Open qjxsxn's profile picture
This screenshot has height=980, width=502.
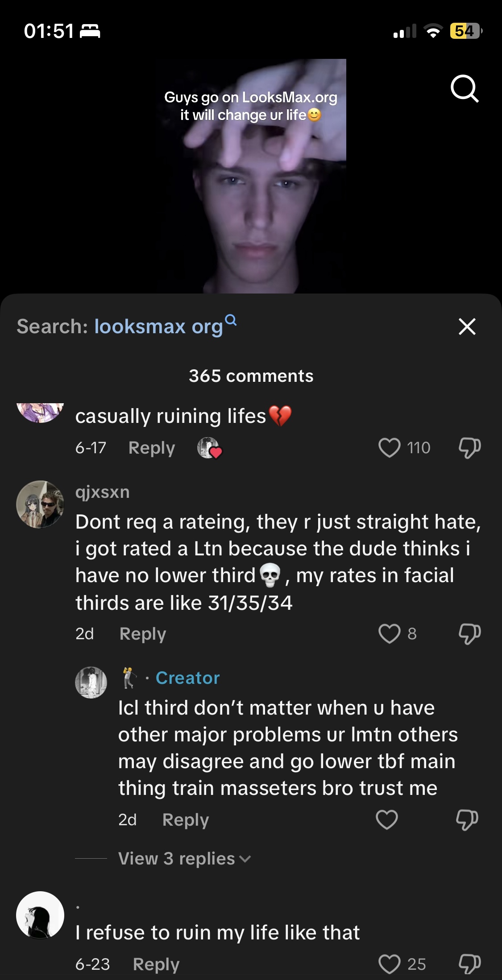coord(40,504)
